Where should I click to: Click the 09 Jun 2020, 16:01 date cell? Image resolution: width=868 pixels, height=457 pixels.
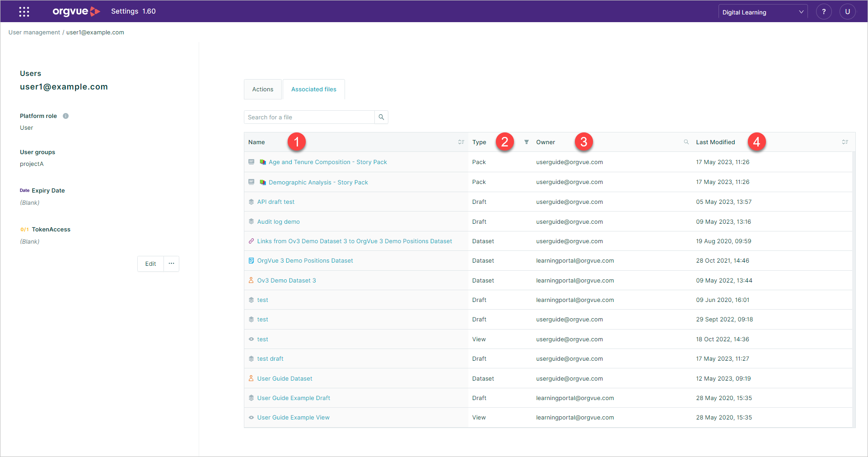click(723, 300)
